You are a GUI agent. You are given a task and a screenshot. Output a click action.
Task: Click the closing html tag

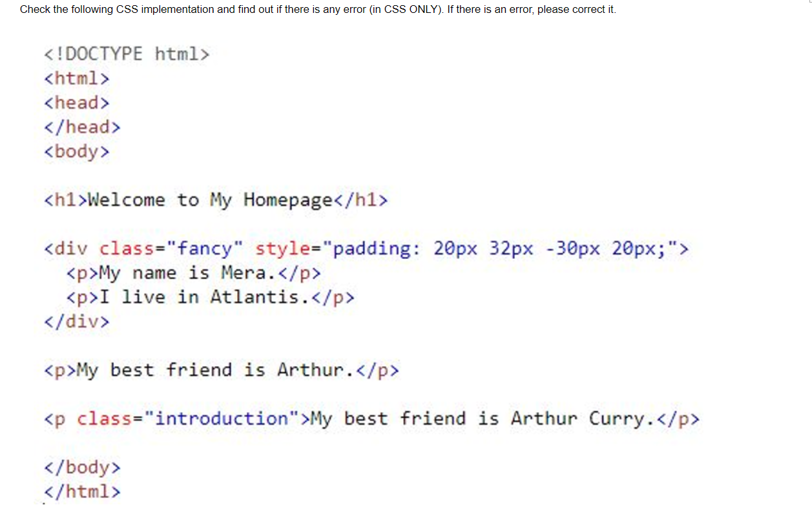[x=82, y=492]
